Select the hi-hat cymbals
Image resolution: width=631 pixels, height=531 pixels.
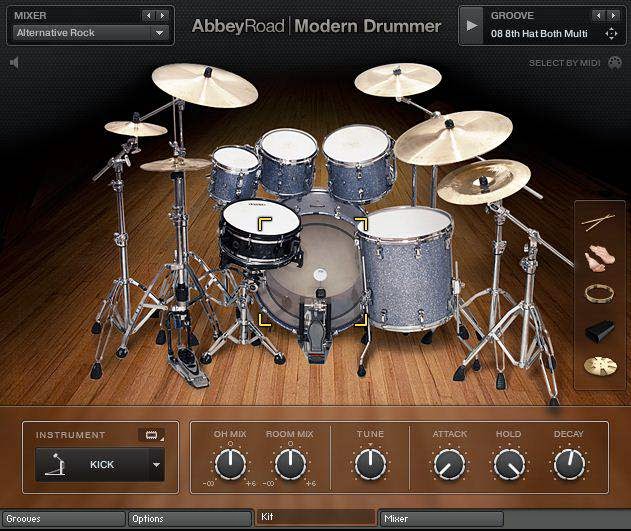click(175, 164)
